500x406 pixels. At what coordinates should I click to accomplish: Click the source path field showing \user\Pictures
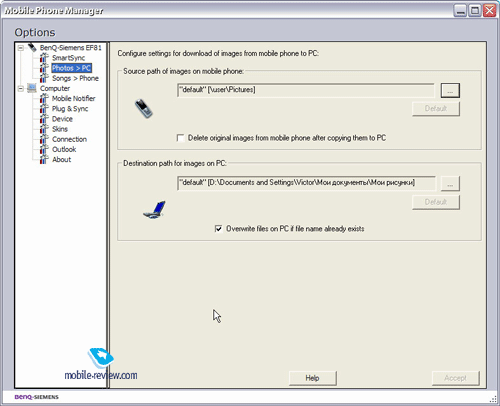[306, 90]
